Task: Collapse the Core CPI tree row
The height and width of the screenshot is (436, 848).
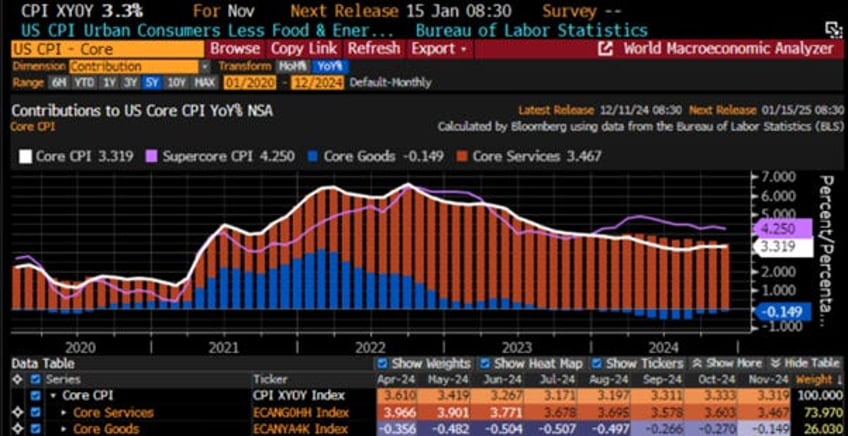Action: [x=54, y=396]
